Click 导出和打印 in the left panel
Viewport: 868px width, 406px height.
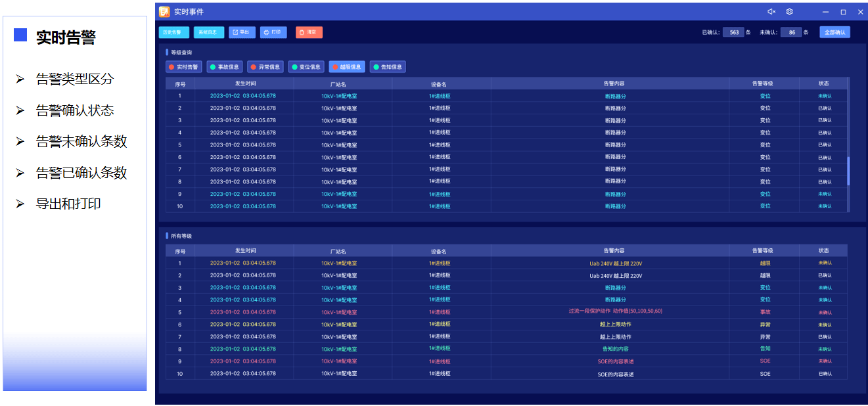click(68, 204)
